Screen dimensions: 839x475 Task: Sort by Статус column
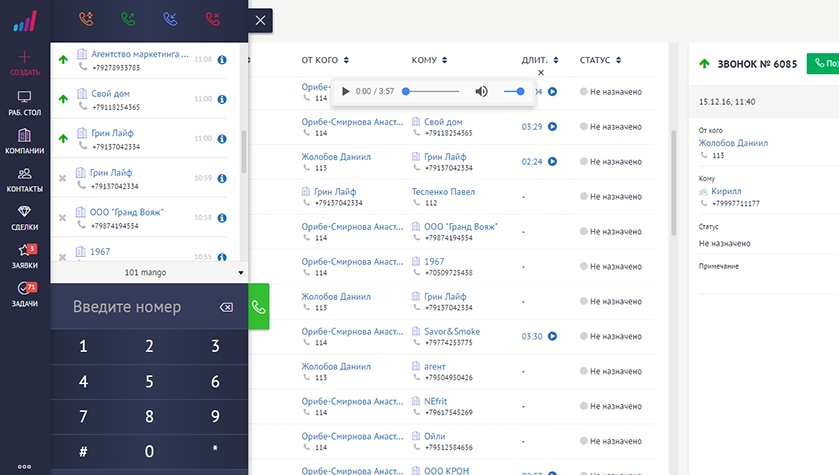coord(600,60)
